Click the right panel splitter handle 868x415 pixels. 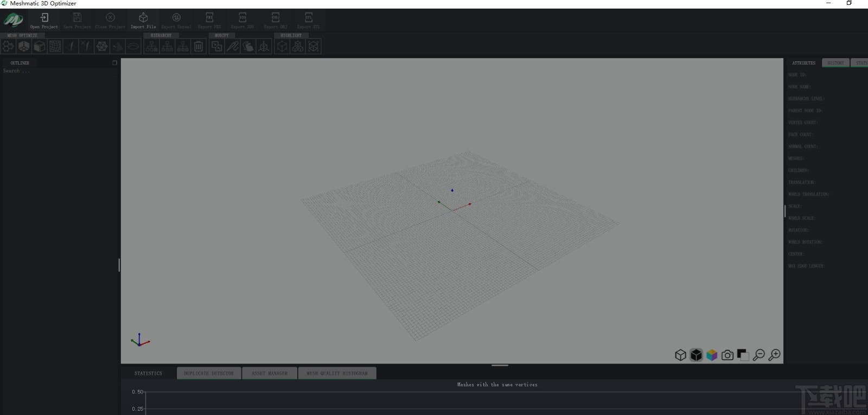pos(784,211)
